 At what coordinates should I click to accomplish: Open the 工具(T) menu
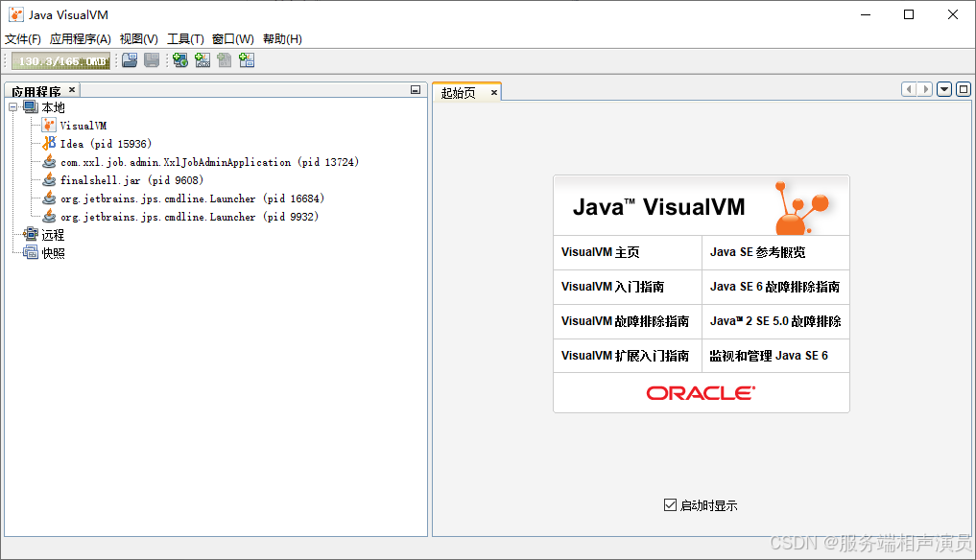[185, 39]
